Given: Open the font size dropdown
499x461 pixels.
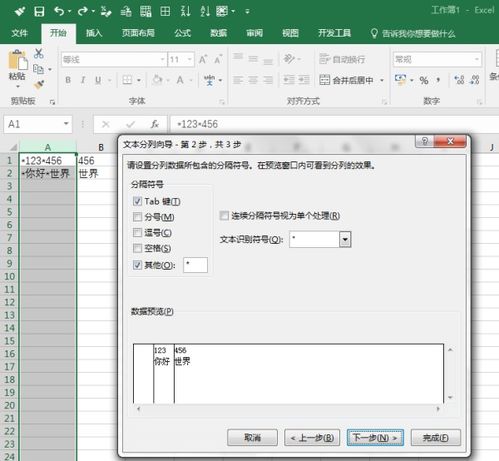Looking at the screenshot, I should [x=189, y=59].
